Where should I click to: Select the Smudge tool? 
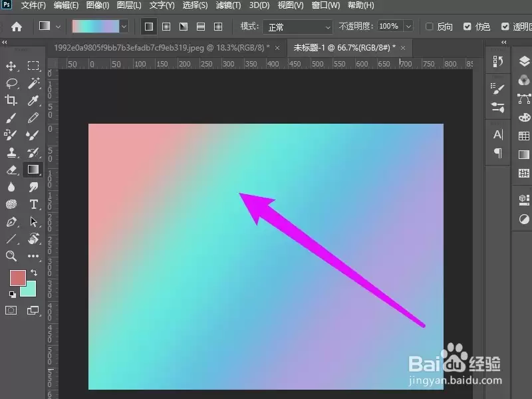(33, 187)
